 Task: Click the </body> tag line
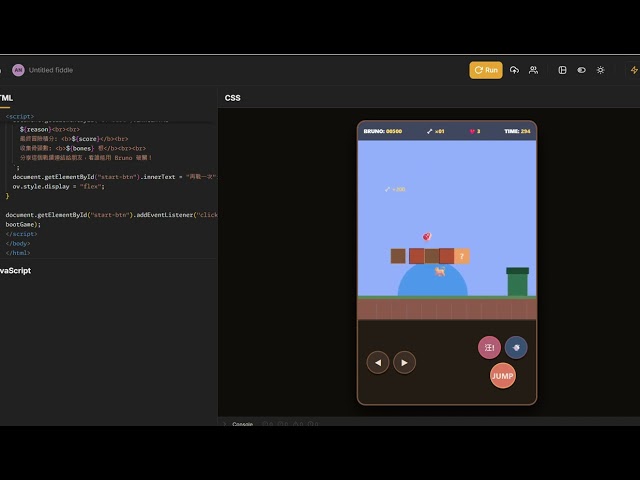point(18,243)
